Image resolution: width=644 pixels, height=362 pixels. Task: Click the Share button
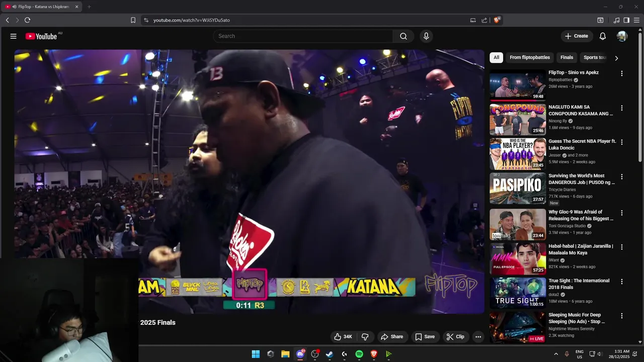(392, 337)
